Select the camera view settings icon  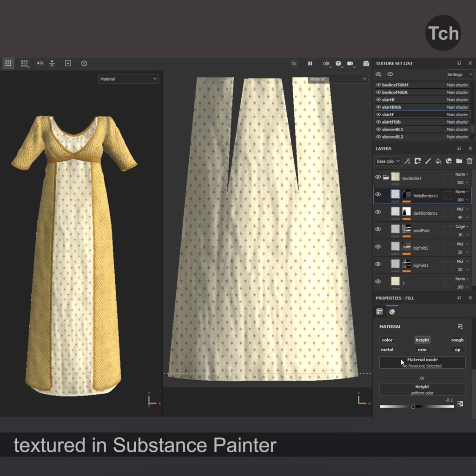coord(350,64)
